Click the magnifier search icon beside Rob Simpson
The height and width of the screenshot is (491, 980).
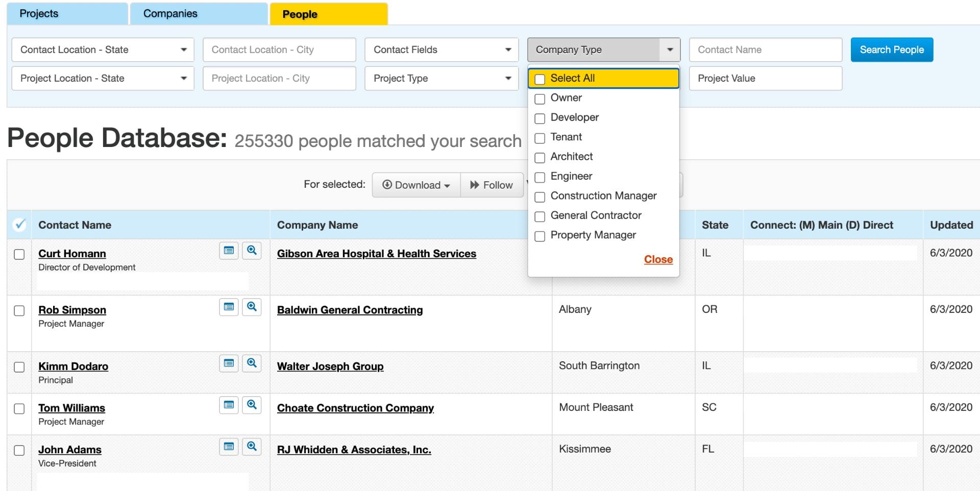(252, 307)
